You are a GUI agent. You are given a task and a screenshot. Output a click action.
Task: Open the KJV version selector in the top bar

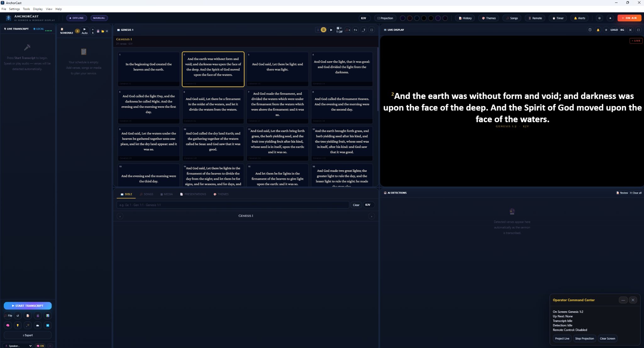pos(364,18)
